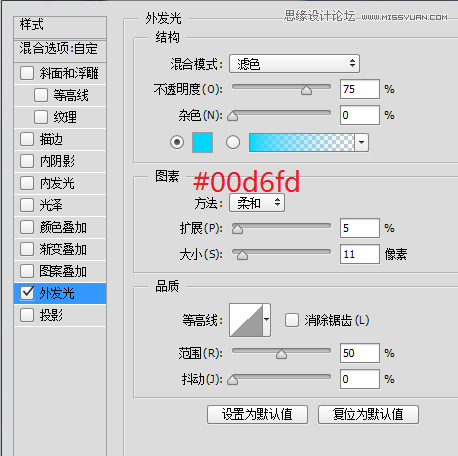Enable the 投影 checkbox
The width and height of the screenshot is (458, 456).
click(27, 315)
